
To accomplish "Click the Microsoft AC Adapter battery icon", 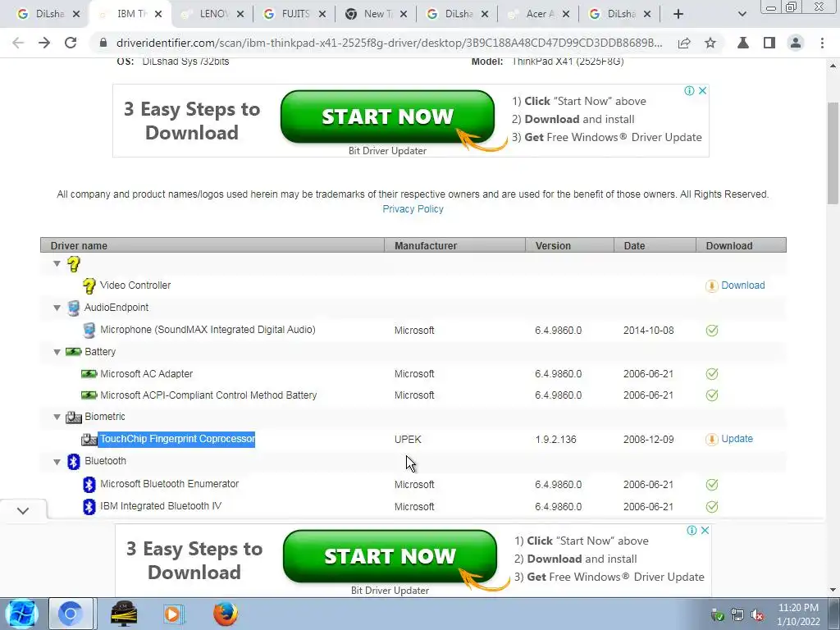I will 89,374.
